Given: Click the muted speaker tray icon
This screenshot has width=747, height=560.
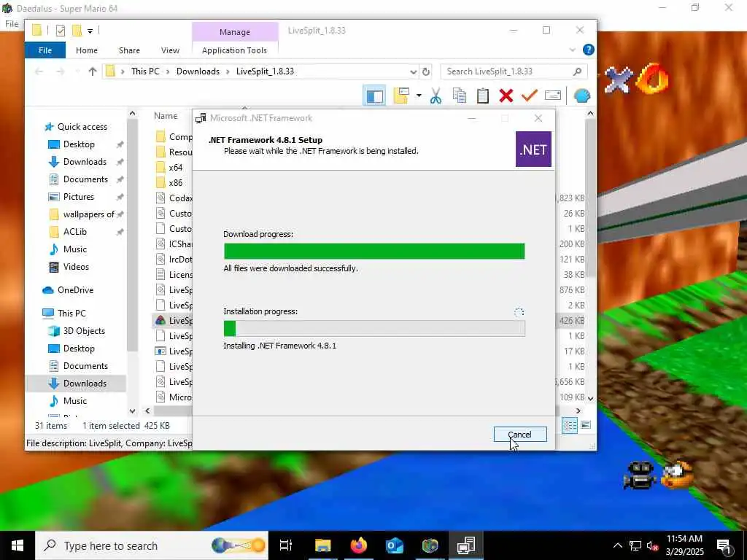Looking at the screenshot, I should [652, 546].
